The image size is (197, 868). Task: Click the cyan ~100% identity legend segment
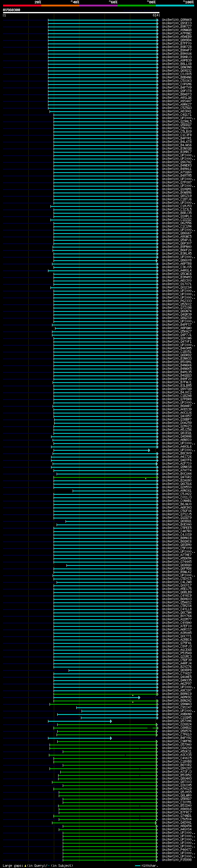click(175, 6)
